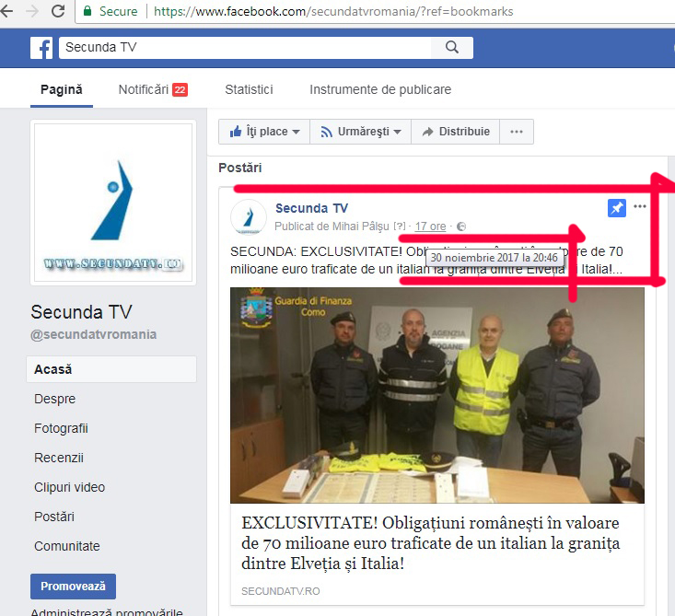Click the secure padlock icon

88,12
